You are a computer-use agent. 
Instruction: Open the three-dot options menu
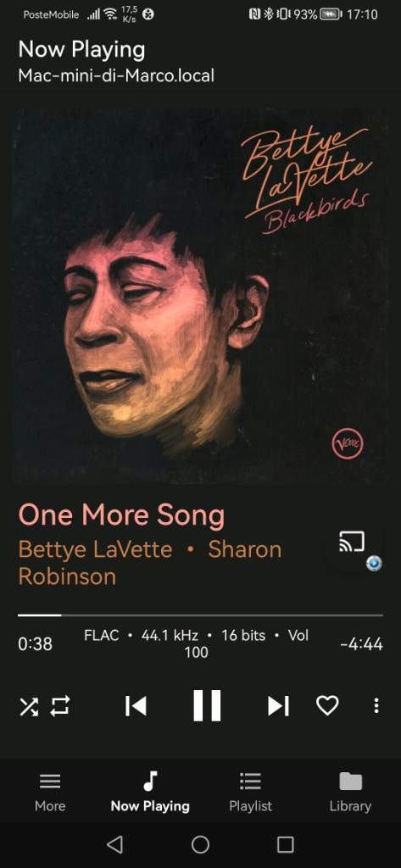tap(376, 706)
